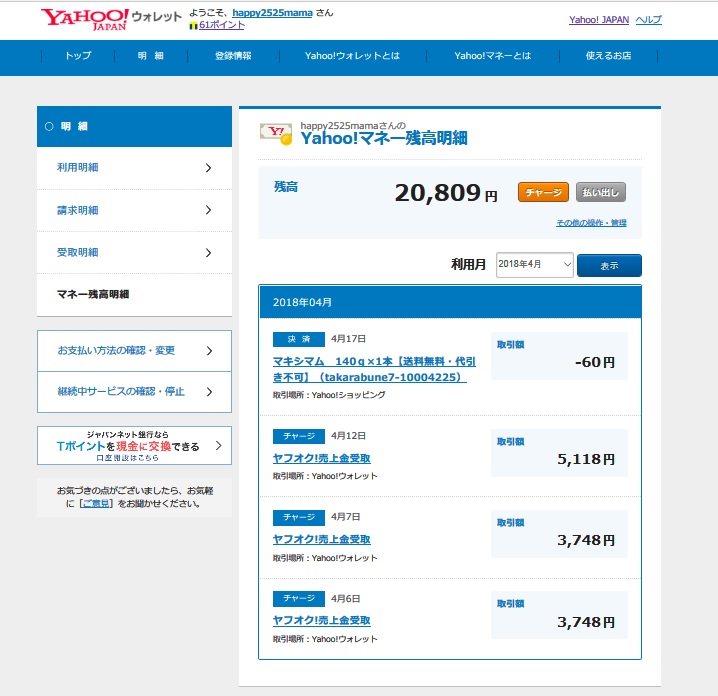The image size is (718, 696).
Task: Click the 決済 tag on 4月17日
Action: (x=299, y=339)
